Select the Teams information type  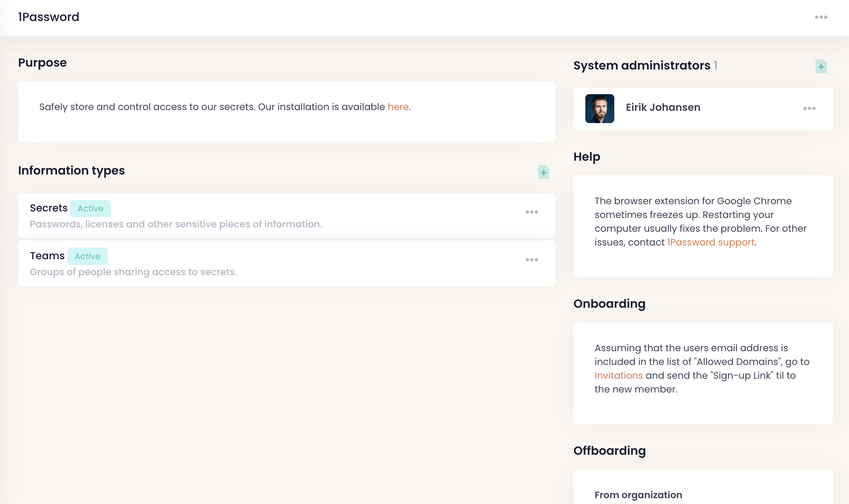pos(47,256)
